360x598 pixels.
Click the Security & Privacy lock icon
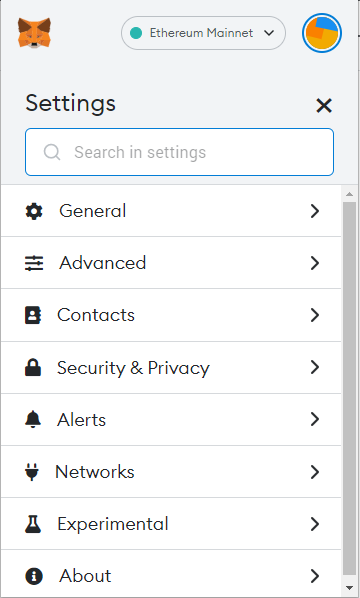(33, 367)
